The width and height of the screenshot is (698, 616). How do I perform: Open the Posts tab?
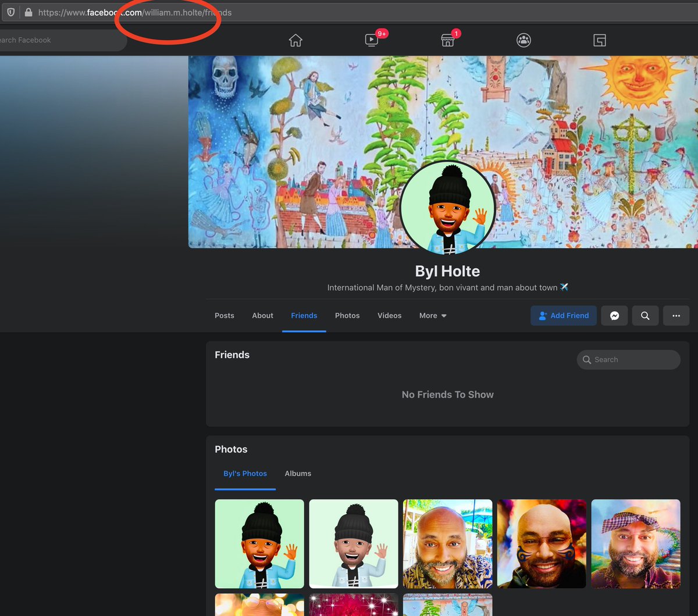pos(225,315)
